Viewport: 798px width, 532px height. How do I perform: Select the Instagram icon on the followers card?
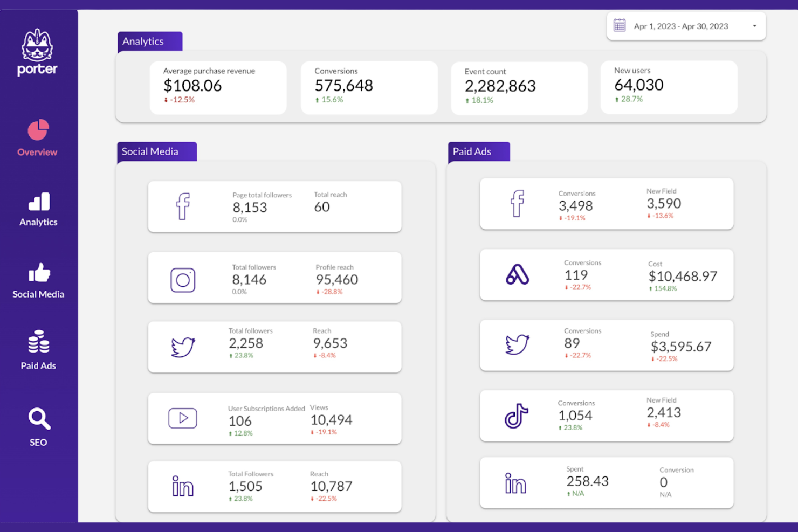183,279
